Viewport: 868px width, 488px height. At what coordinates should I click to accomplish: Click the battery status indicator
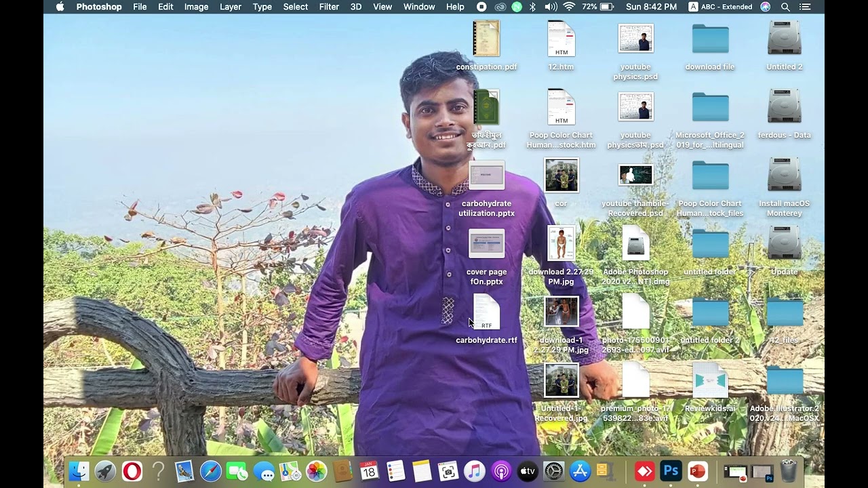pyautogui.click(x=598, y=7)
